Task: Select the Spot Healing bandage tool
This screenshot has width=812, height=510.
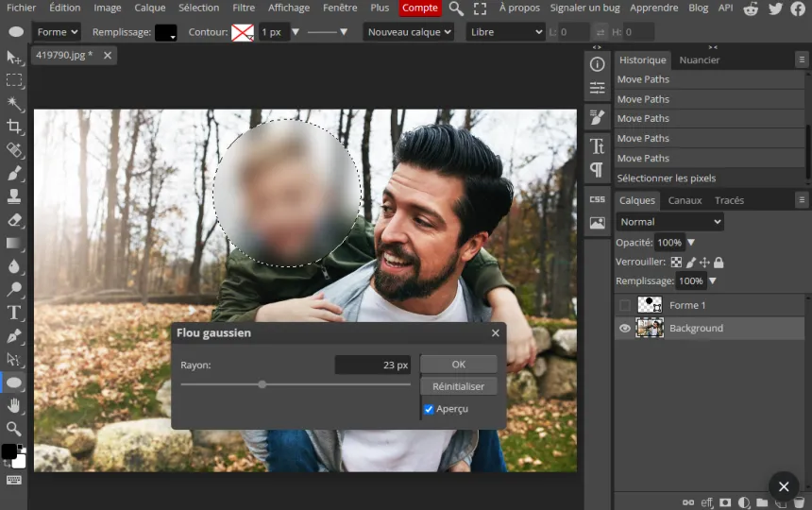Action: pos(13,150)
